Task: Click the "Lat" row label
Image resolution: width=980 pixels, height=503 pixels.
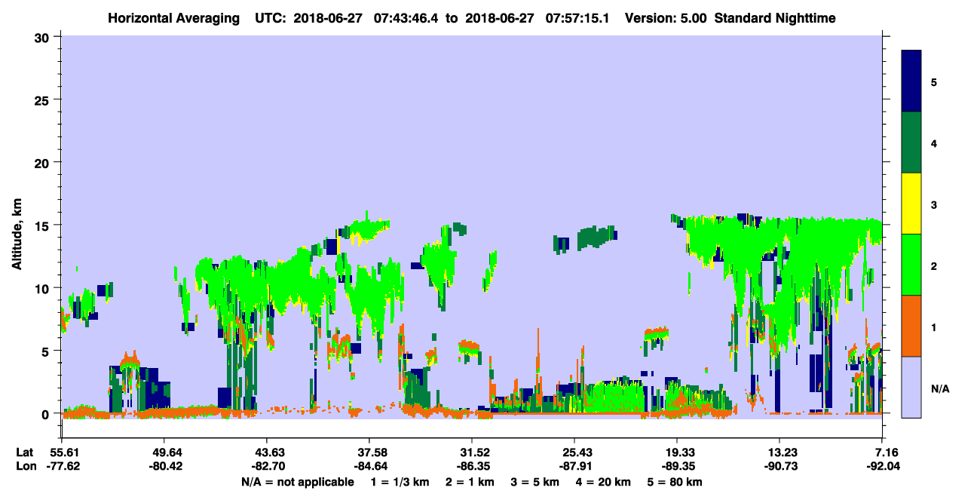Action: click(x=25, y=452)
